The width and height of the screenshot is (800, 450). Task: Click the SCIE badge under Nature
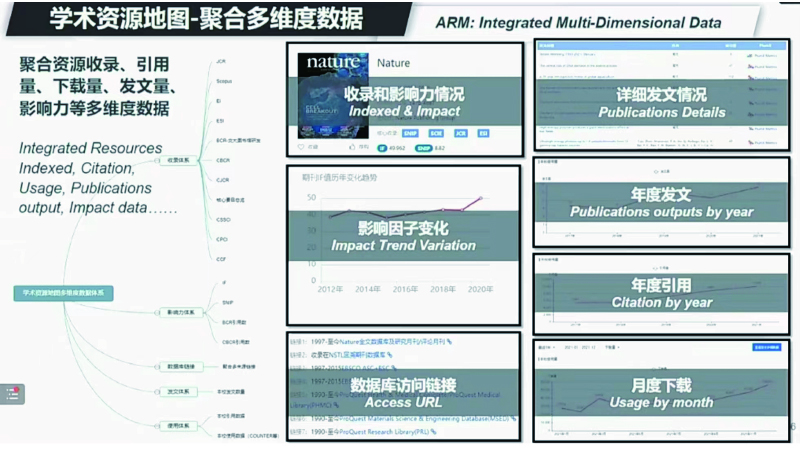pyautogui.click(x=436, y=132)
